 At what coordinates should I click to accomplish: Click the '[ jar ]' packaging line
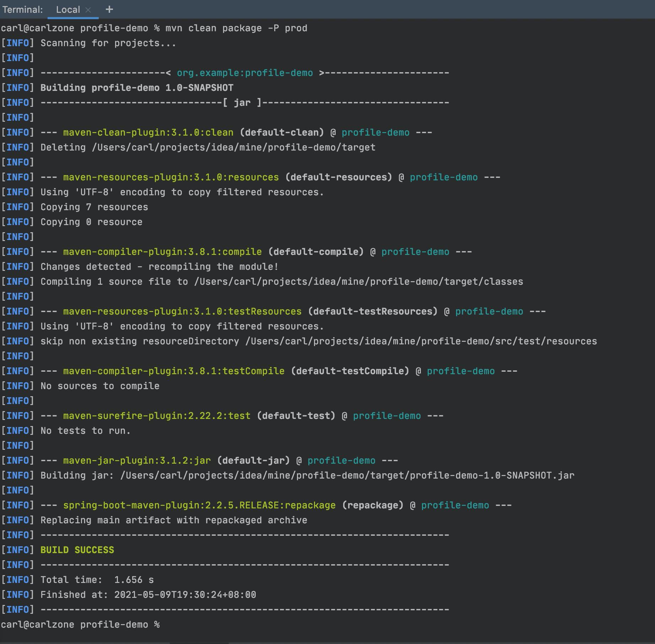tap(245, 103)
